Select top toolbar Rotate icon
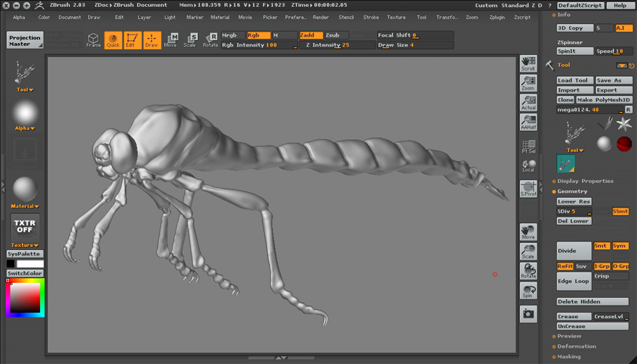This screenshot has width=637, height=364. [211, 39]
